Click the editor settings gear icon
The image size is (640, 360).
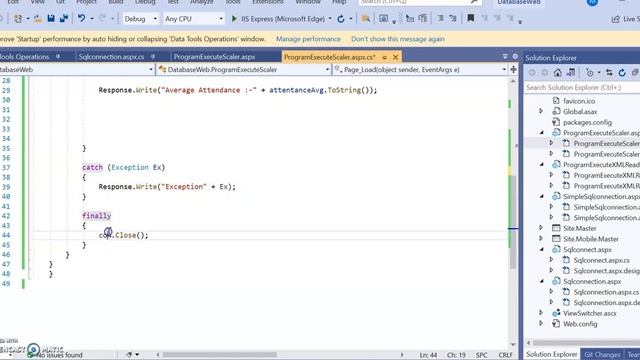(x=515, y=56)
